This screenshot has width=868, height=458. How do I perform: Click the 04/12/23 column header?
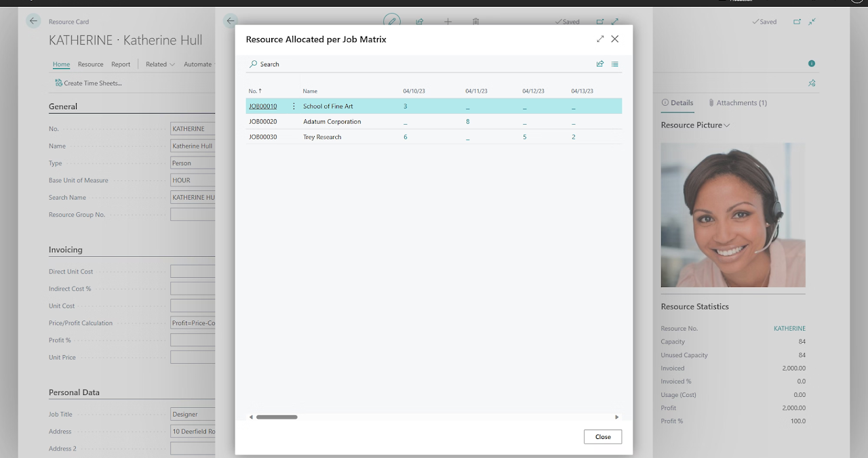(534, 91)
